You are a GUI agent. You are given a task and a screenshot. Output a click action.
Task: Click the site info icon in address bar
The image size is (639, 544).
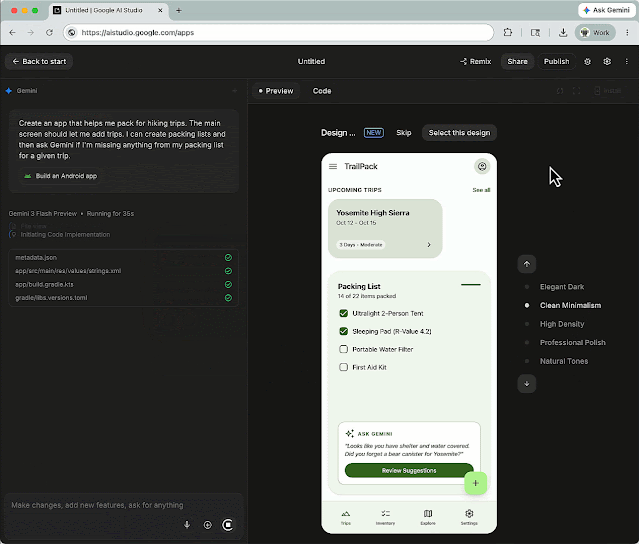(72, 32)
